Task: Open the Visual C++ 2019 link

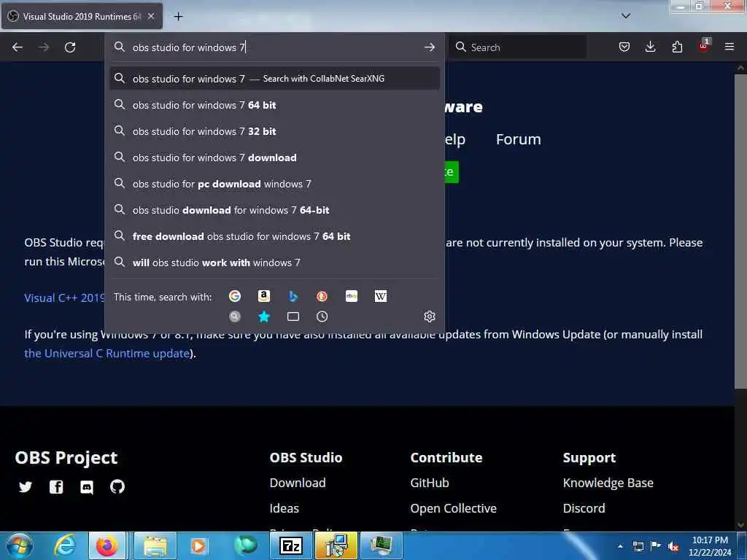Action: [x=64, y=297]
